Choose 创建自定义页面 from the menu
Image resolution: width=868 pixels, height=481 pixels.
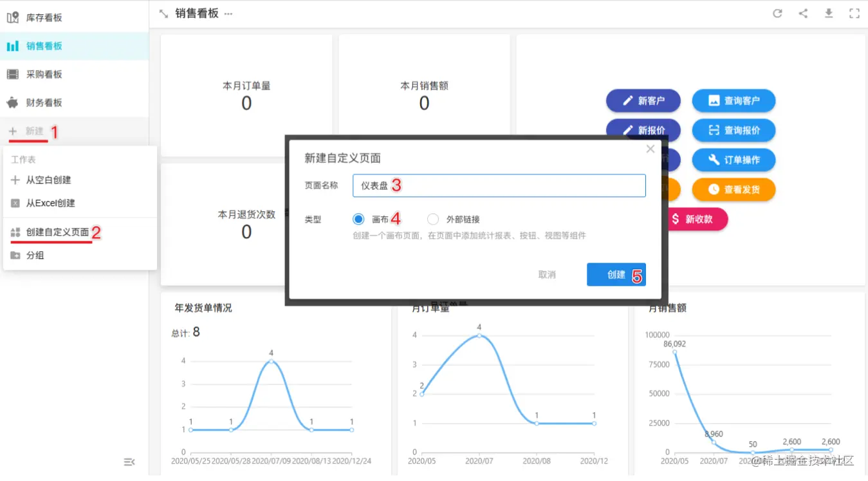tap(80, 232)
